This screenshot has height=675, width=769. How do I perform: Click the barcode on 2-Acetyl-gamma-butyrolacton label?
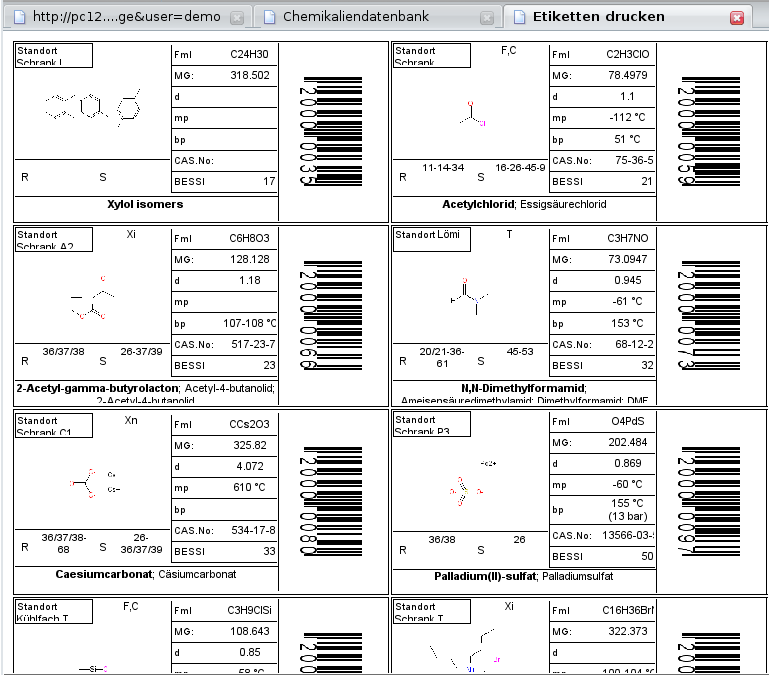331,315
